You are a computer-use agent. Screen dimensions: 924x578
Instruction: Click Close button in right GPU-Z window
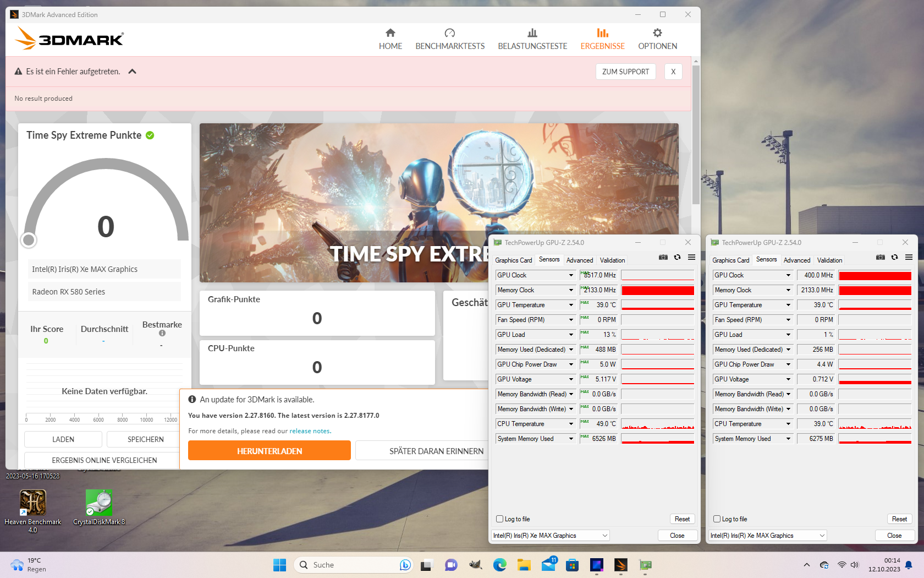894,536
